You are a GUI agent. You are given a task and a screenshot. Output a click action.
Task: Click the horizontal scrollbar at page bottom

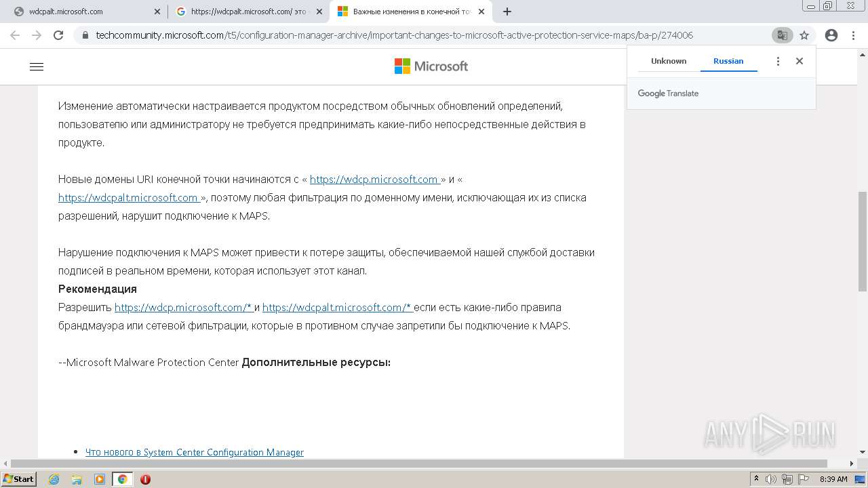click(418, 464)
